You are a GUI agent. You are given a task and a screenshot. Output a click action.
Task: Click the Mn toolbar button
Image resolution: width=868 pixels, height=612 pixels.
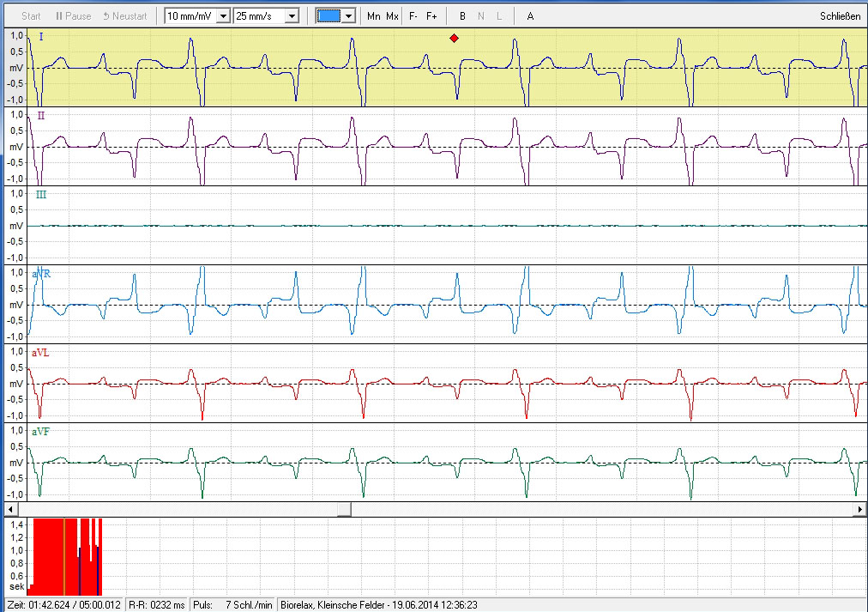(374, 16)
